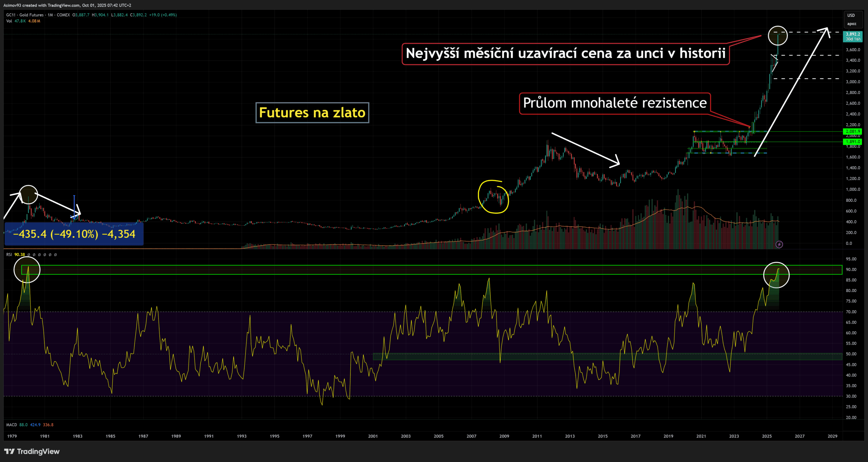Image resolution: width=868 pixels, height=462 pixels.
Task: Click the 'apoz' label under USD
Action: click(851, 24)
